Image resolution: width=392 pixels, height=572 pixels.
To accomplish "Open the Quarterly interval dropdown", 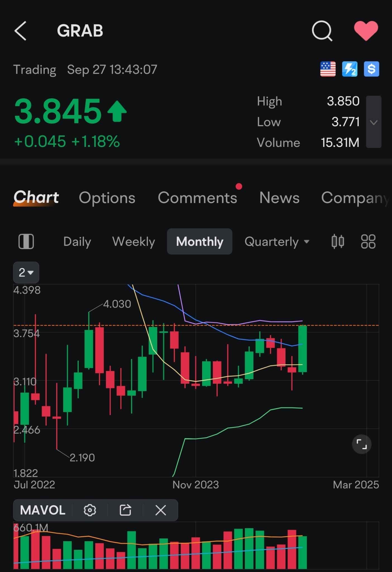I will (277, 242).
